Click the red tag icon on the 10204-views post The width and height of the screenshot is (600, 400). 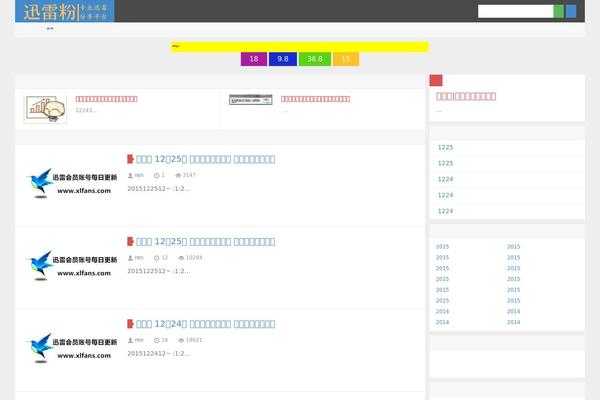point(130,242)
